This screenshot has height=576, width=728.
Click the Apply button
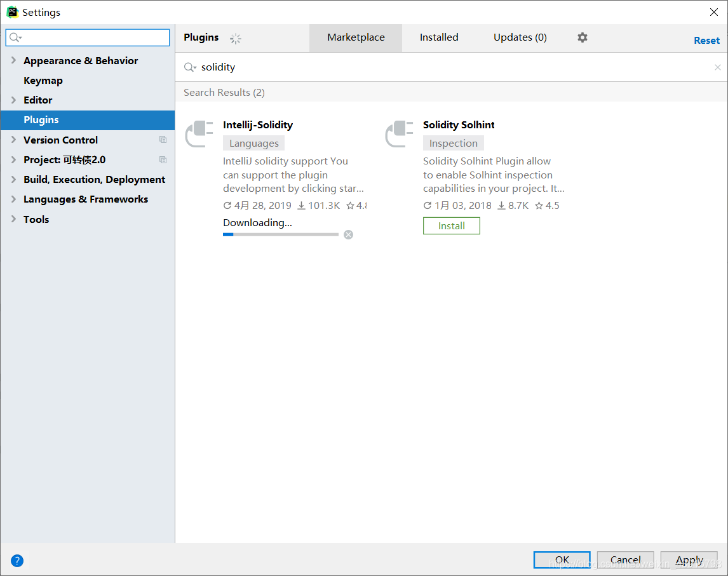[689, 559]
